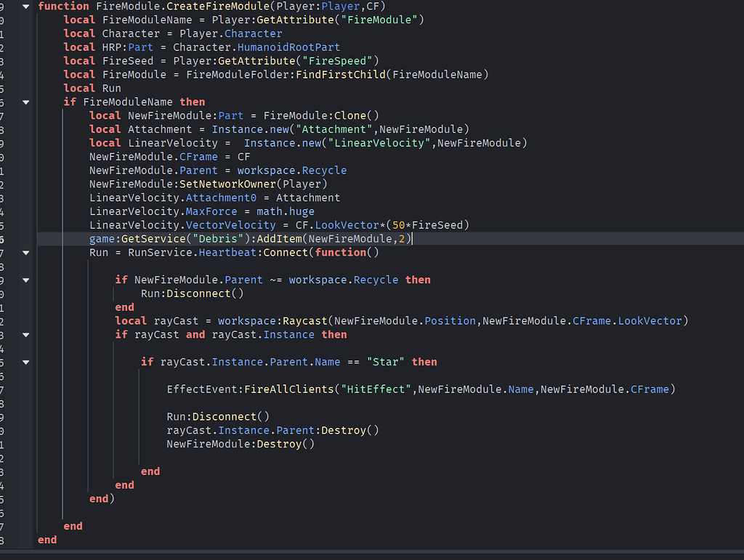Screen dimensions: 744x560
Task: Click 'Attachment0' property text
Action: point(221,198)
